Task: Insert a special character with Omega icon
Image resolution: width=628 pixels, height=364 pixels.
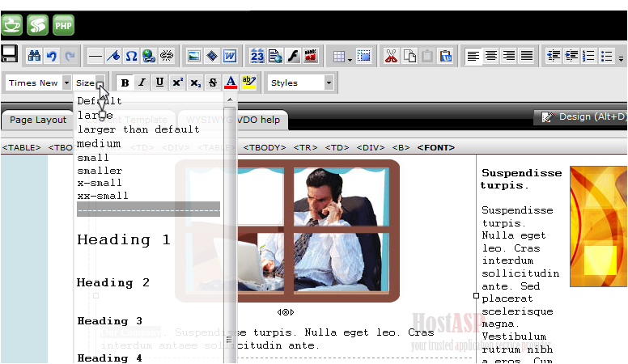Action: click(x=131, y=56)
